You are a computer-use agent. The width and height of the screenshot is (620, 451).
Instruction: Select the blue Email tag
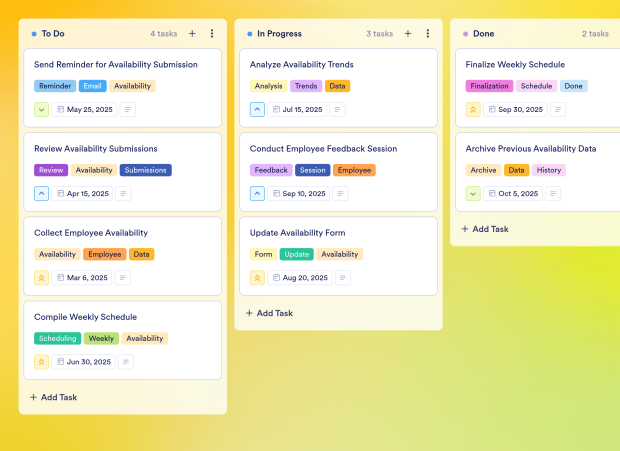93,86
